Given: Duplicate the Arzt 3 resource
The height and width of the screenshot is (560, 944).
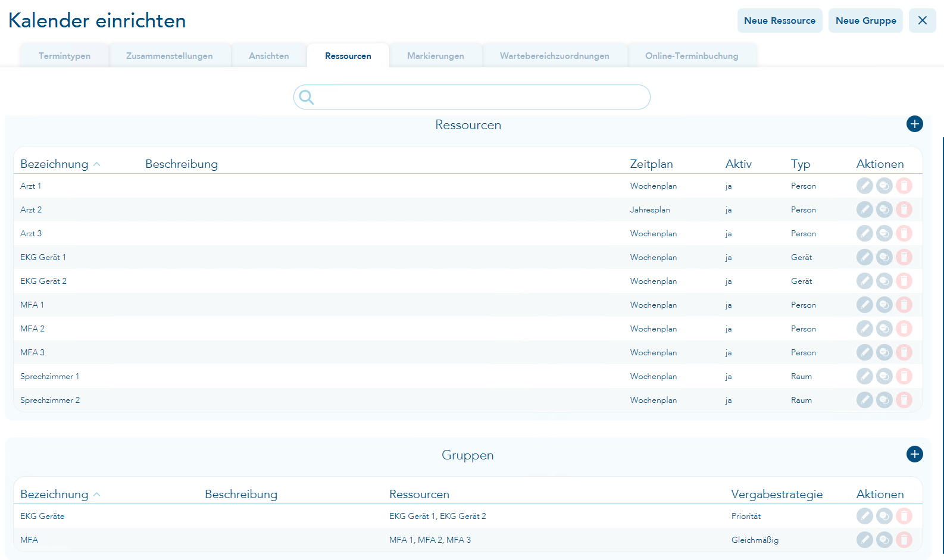Looking at the screenshot, I should tap(884, 233).
